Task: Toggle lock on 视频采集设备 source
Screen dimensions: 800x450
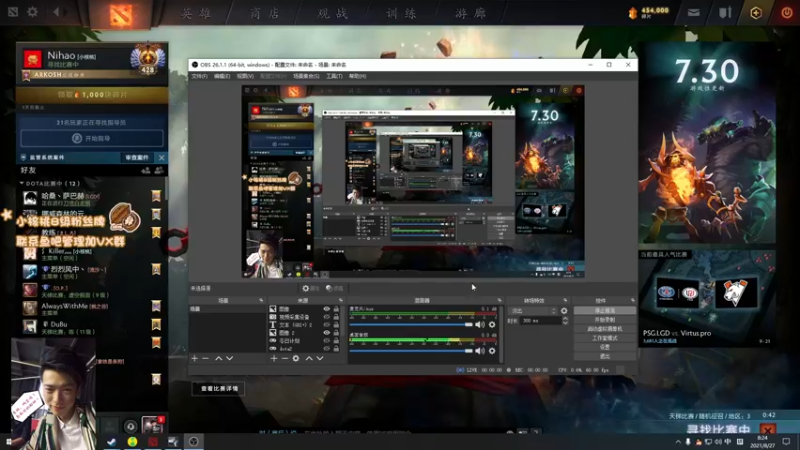Action: tap(336, 317)
